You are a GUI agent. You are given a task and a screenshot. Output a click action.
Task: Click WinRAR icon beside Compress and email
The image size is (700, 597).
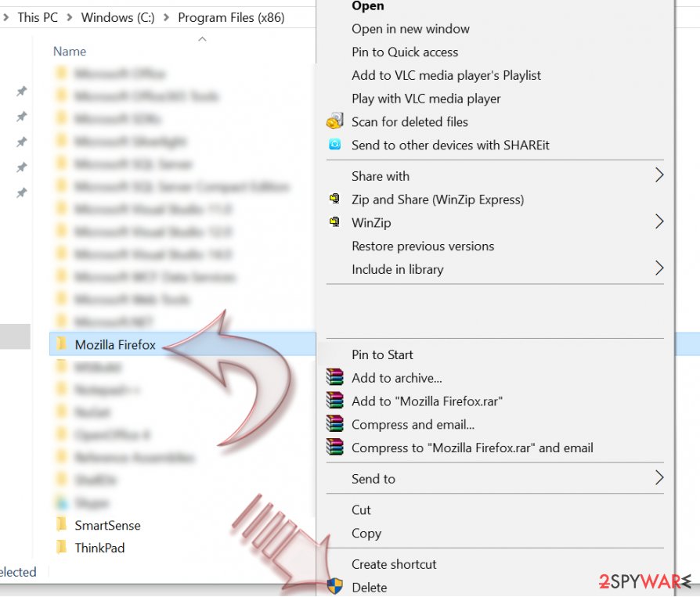[335, 423]
